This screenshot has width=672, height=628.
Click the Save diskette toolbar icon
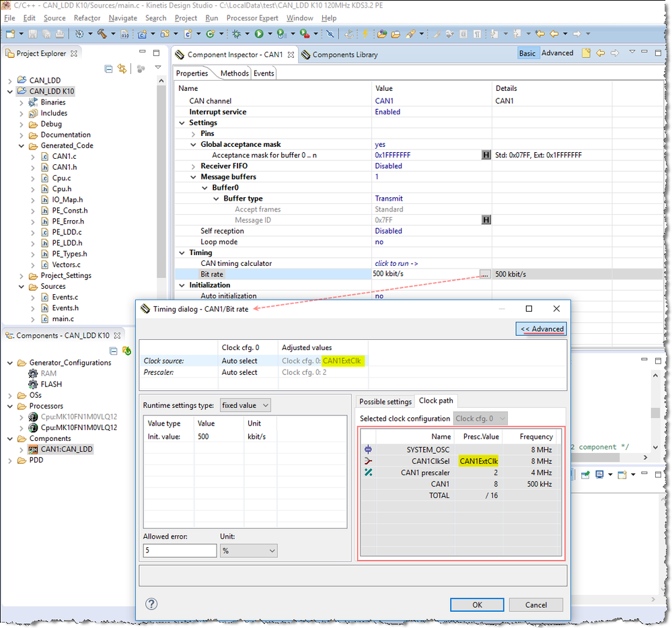coord(32,34)
